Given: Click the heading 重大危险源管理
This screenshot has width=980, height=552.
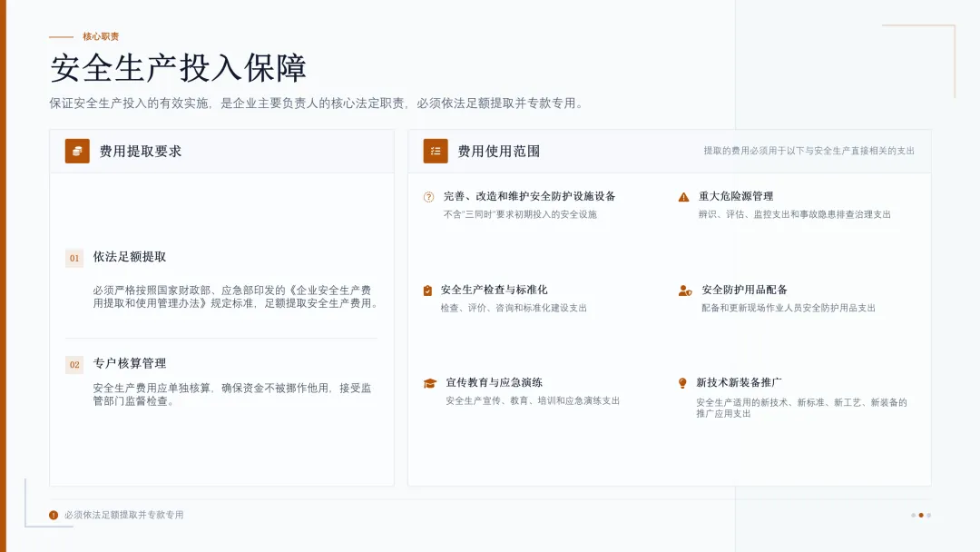Looking at the screenshot, I should (736, 196).
